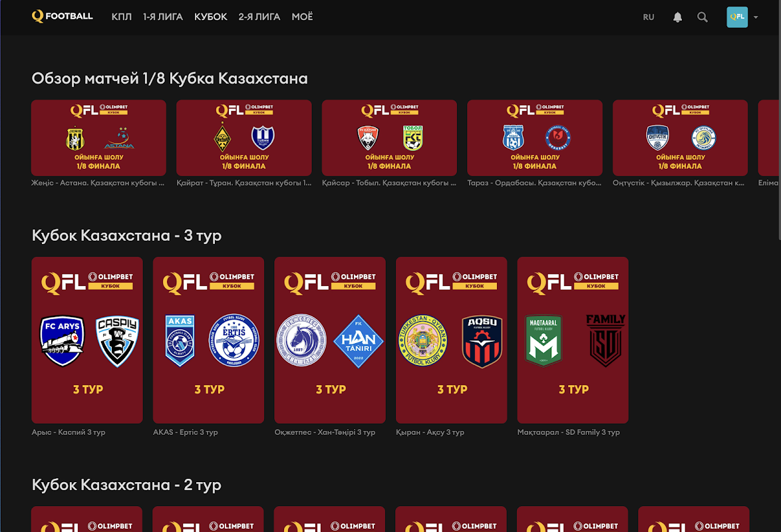Switch language via RU selector
This screenshot has height=532, width=781.
pyautogui.click(x=649, y=17)
